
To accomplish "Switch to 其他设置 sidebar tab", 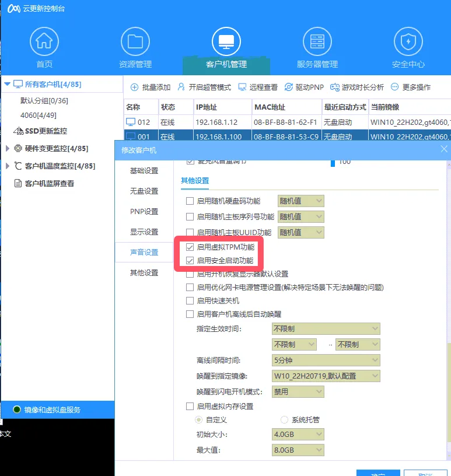I will point(144,272).
